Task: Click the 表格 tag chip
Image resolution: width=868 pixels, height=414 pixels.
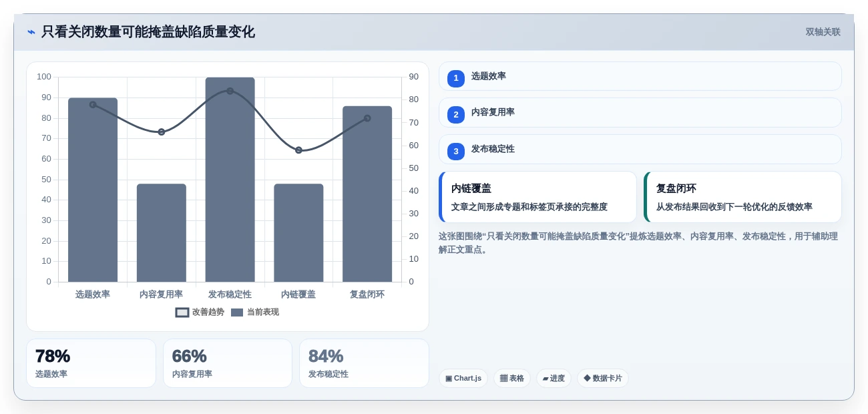Action: 512,378
